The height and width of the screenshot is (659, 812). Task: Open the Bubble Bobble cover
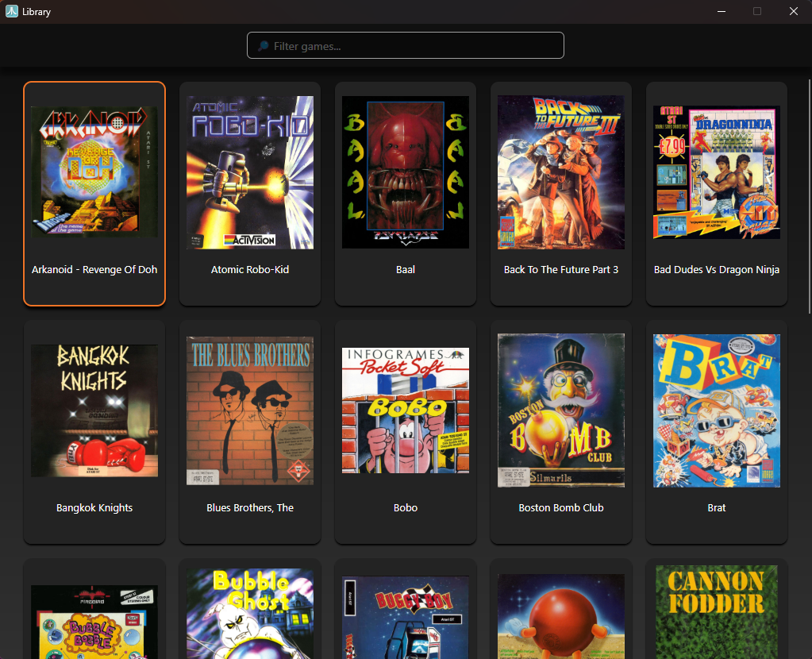pos(94,622)
